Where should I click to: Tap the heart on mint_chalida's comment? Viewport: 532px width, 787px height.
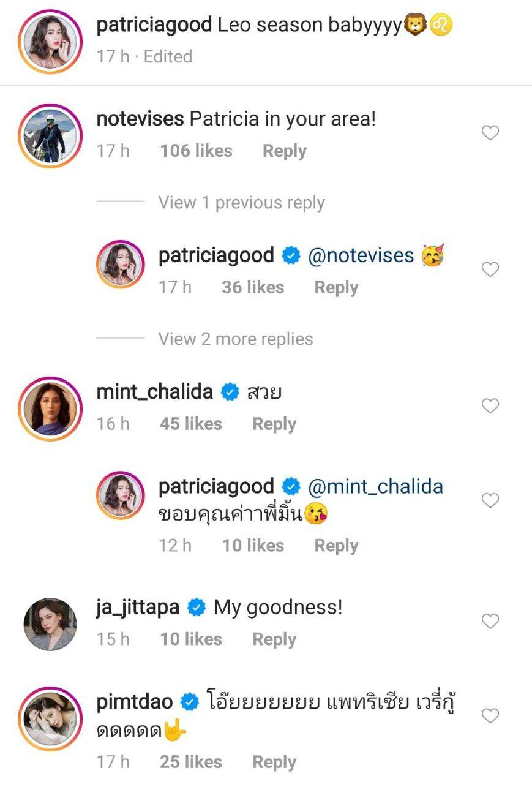490,406
